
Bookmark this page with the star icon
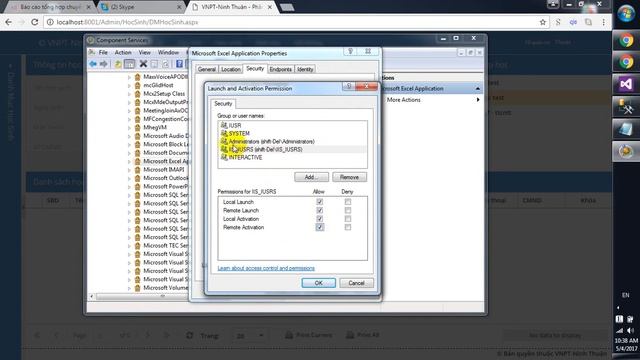click(542, 22)
